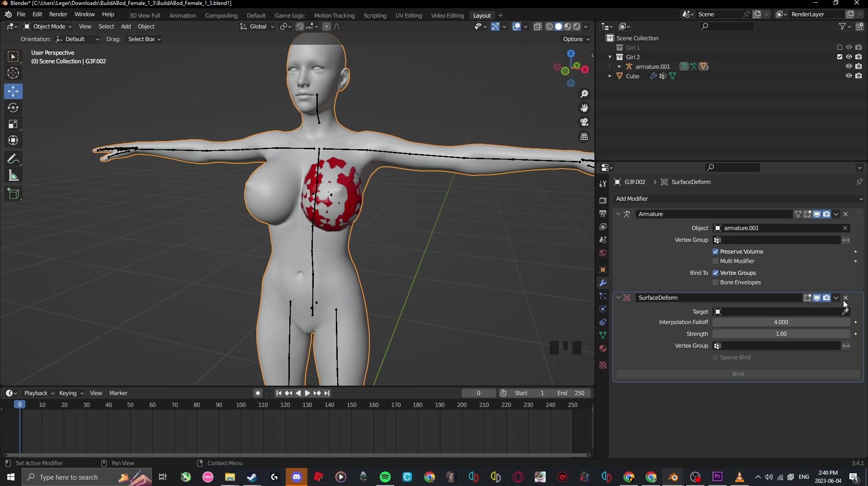868x486 pixels.
Task: Disable the Preserve Volume checkbox
Action: (x=715, y=252)
